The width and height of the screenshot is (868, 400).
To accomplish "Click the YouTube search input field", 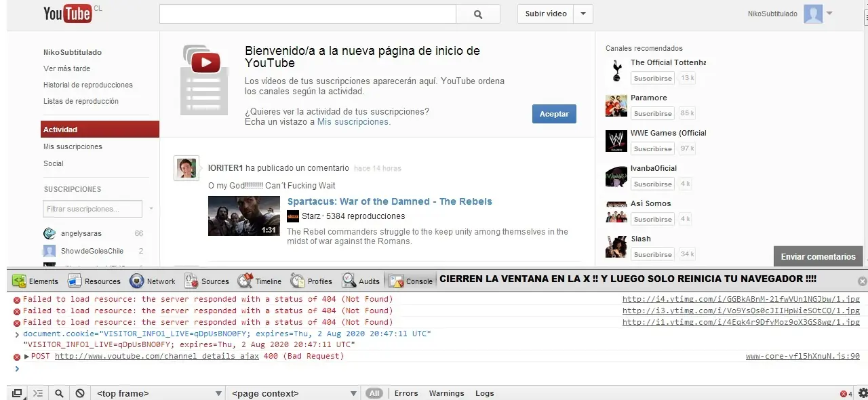I will tap(308, 14).
